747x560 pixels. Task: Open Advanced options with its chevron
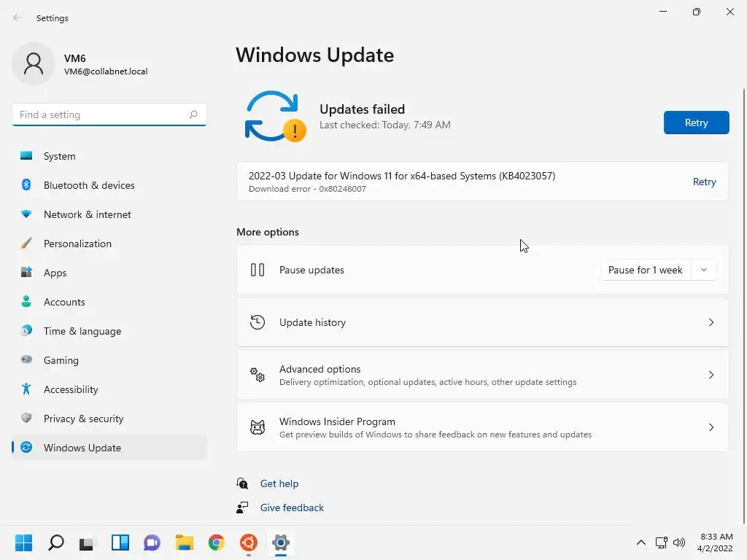[x=711, y=375]
